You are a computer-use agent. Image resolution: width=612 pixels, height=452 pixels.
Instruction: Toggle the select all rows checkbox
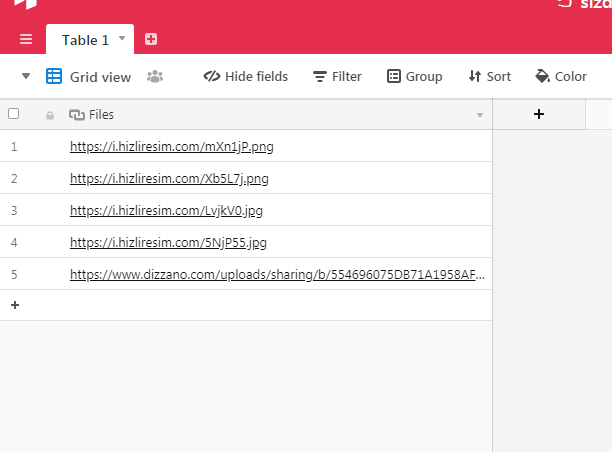[x=14, y=114]
